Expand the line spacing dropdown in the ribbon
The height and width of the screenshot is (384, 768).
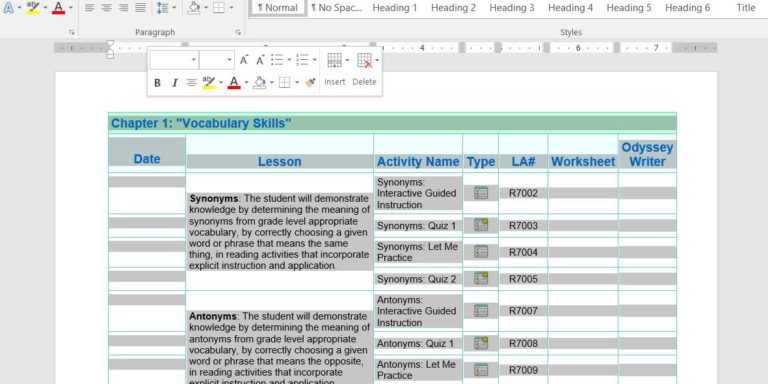click(x=174, y=8)
